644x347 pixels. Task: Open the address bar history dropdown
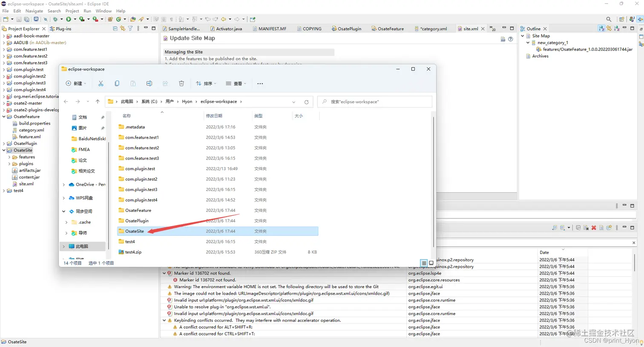pos(293,102)
